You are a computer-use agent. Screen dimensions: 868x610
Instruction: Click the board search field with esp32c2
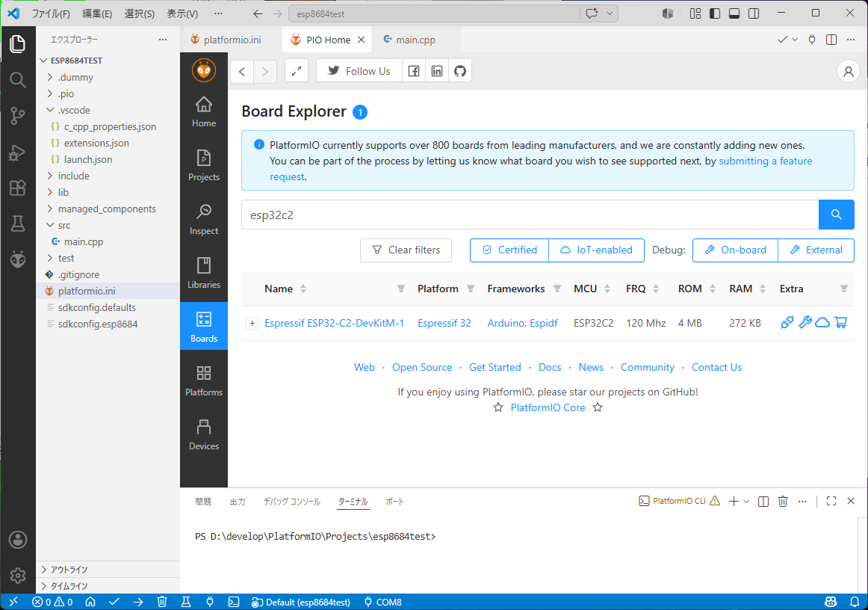[530, 215]
